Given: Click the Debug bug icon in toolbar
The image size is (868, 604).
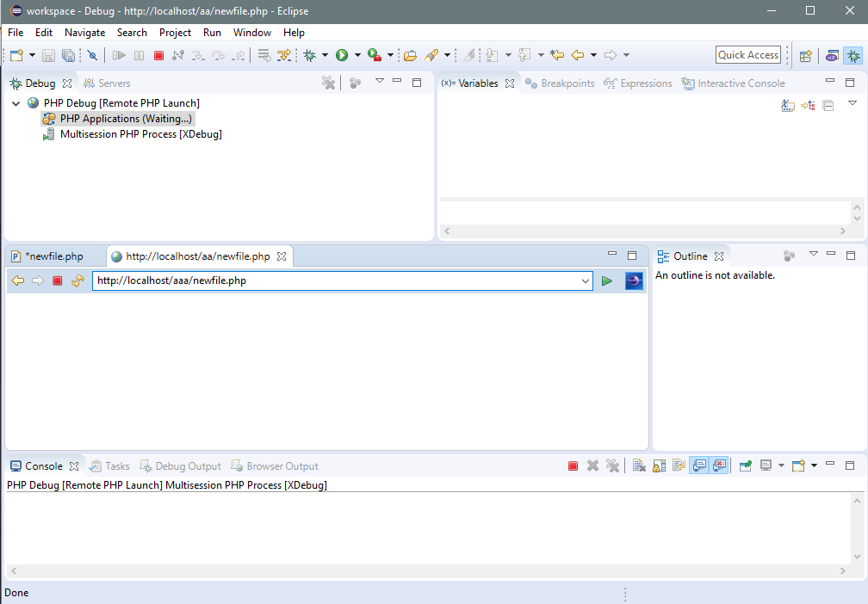Looking at the screenshot, I should [310, 55].
